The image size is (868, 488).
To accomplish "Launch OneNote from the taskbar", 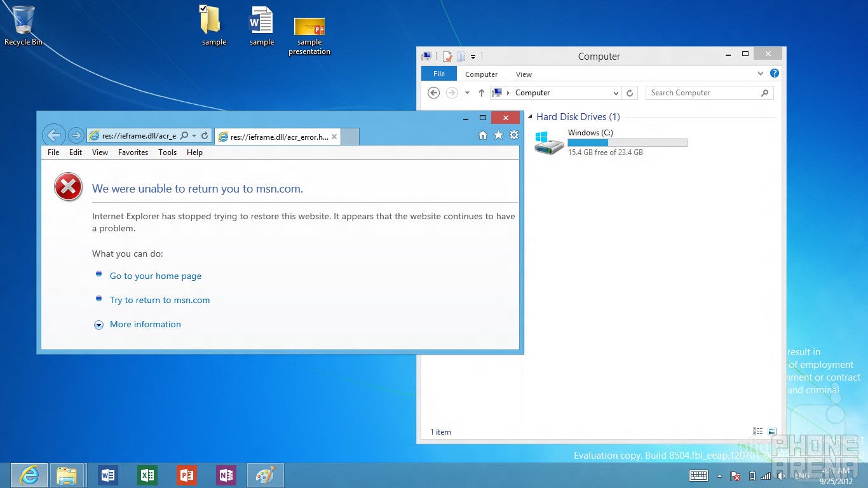I will tap(226, 475).
